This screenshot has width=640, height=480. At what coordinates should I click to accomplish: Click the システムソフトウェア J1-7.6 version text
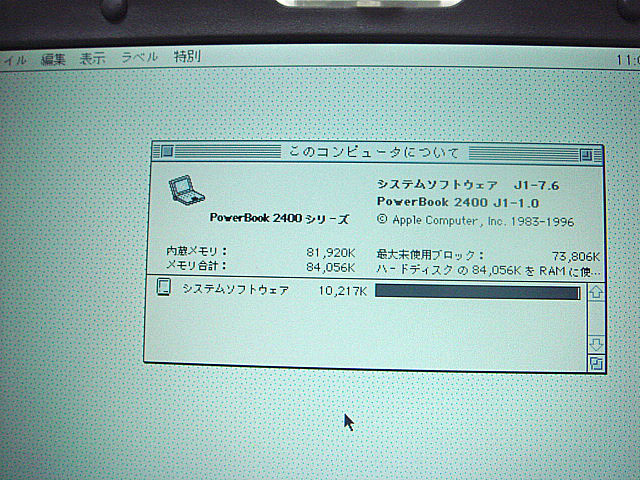pyautogui.click(x=468, y=185)
